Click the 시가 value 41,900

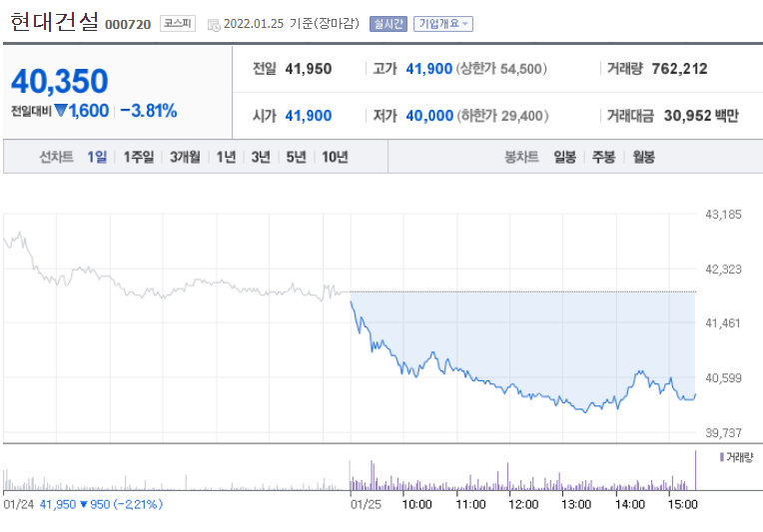[x=309, y=116]
